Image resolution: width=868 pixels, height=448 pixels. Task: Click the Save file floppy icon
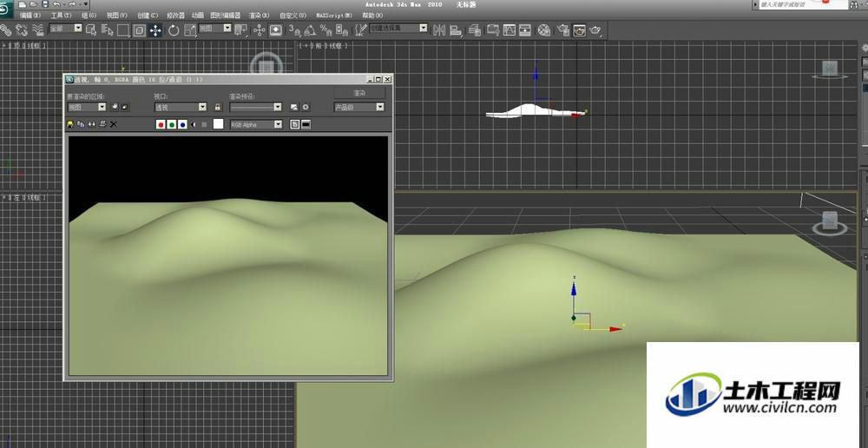point(45,3)
